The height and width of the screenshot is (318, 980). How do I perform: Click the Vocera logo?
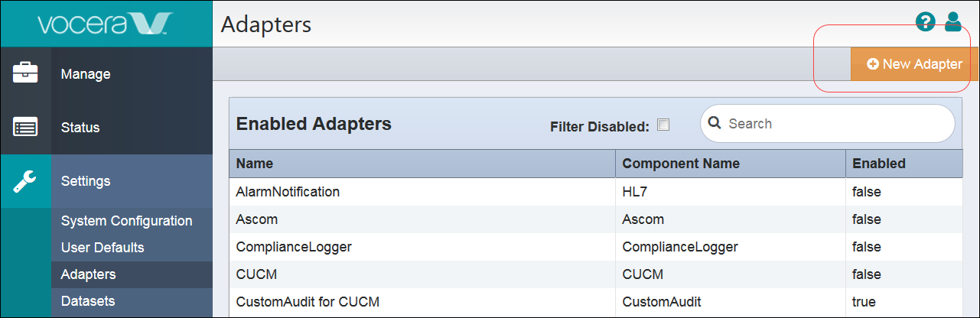106,24
